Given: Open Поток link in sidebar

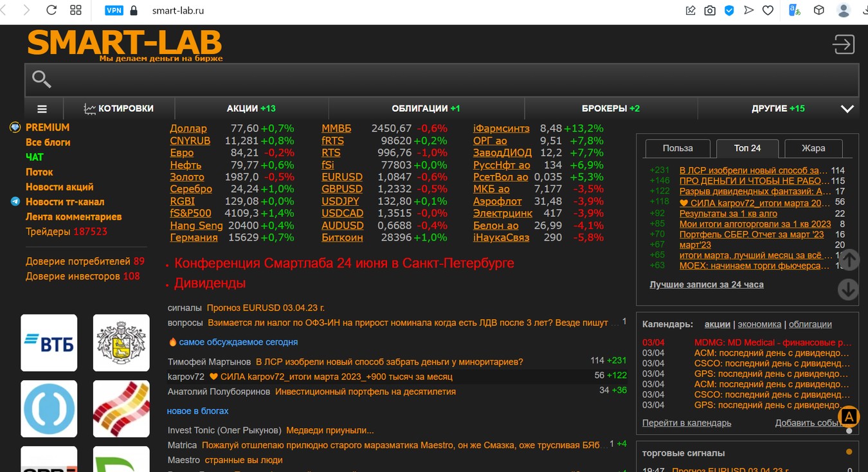Looking at the screenshot, I should (x=39, y=172).
